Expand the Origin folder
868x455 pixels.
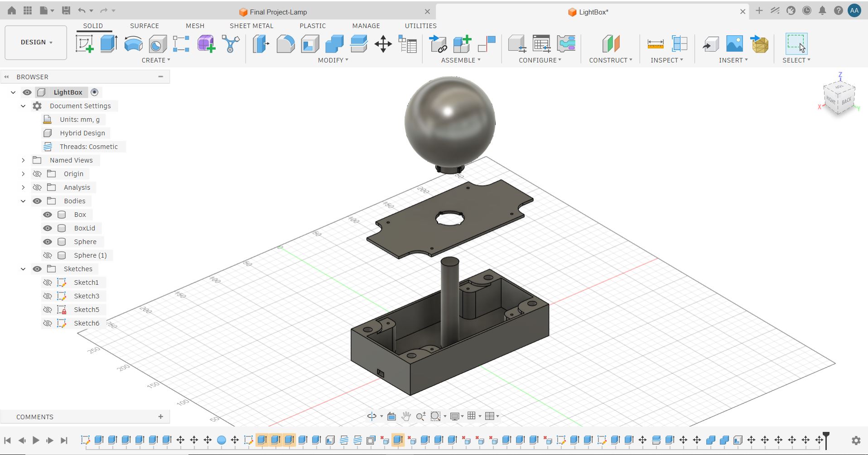click(24, 174)
